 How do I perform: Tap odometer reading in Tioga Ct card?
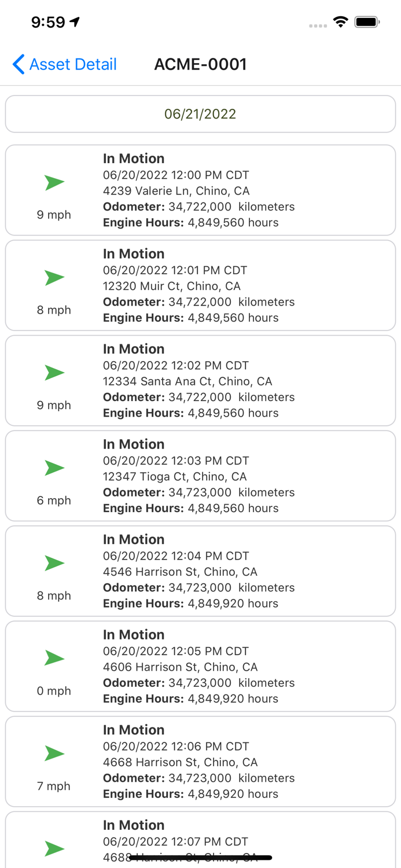click(198, 492)
